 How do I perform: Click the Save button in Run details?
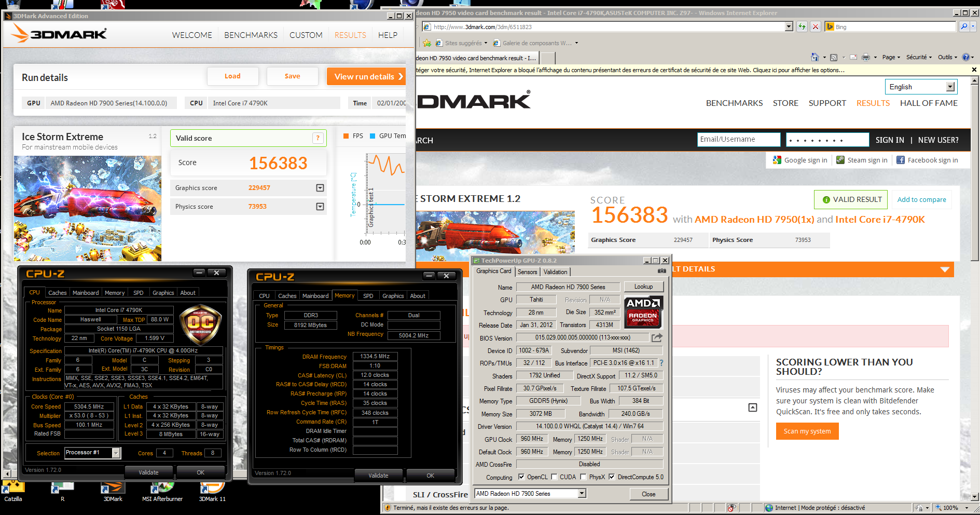292,76
